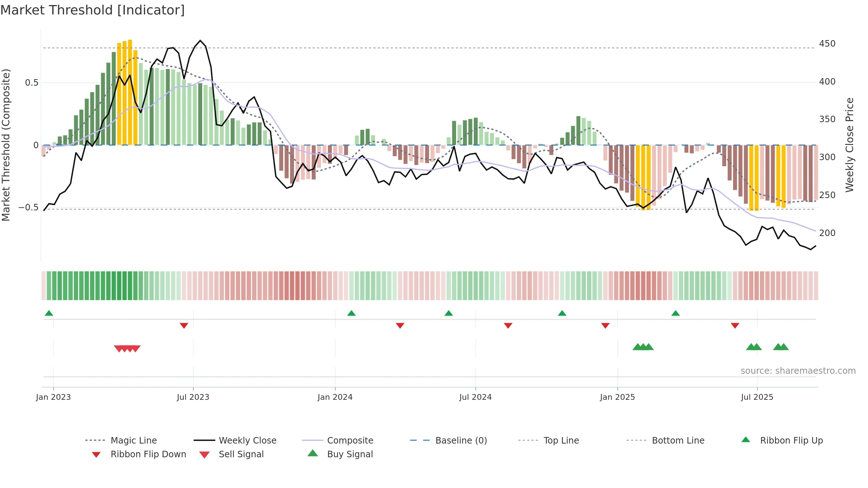Click the Jul 2023 x-axis label
The width and height of the screenshot is (868, 488).
click(x=193, y=397)
